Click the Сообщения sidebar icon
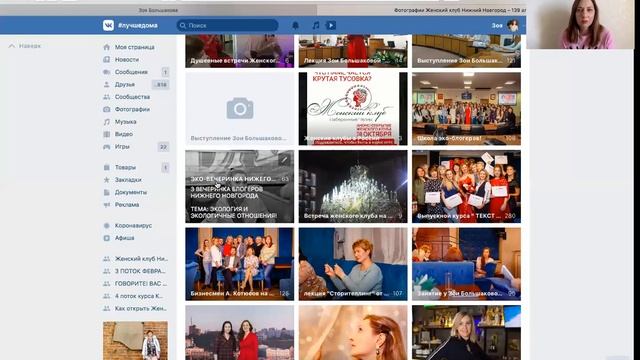 click(107, 72)
